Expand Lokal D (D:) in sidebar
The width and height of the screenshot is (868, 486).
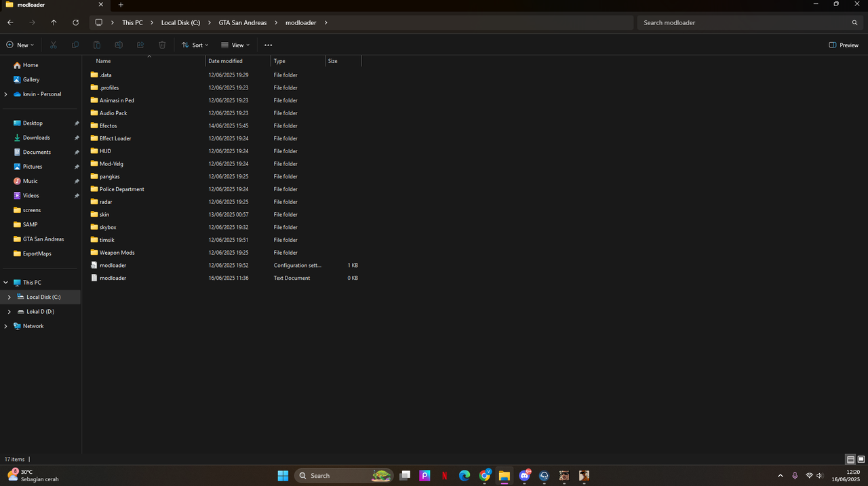pos(9,312)
